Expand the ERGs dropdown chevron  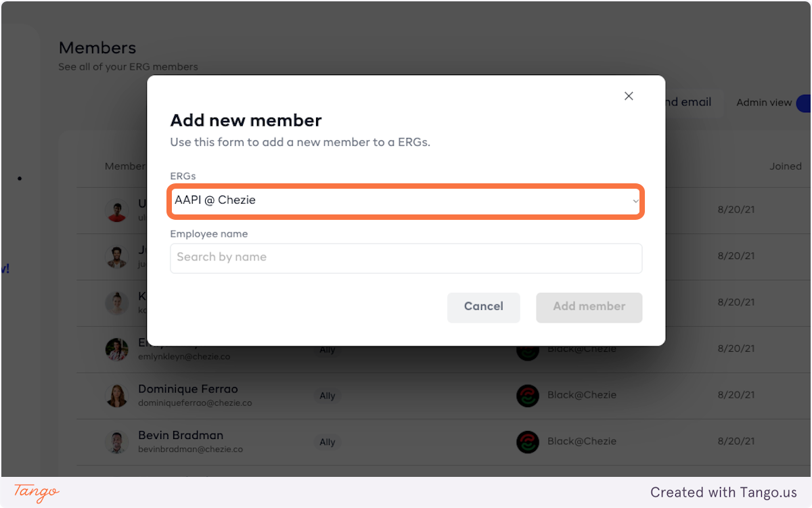(x=635, y=201)
